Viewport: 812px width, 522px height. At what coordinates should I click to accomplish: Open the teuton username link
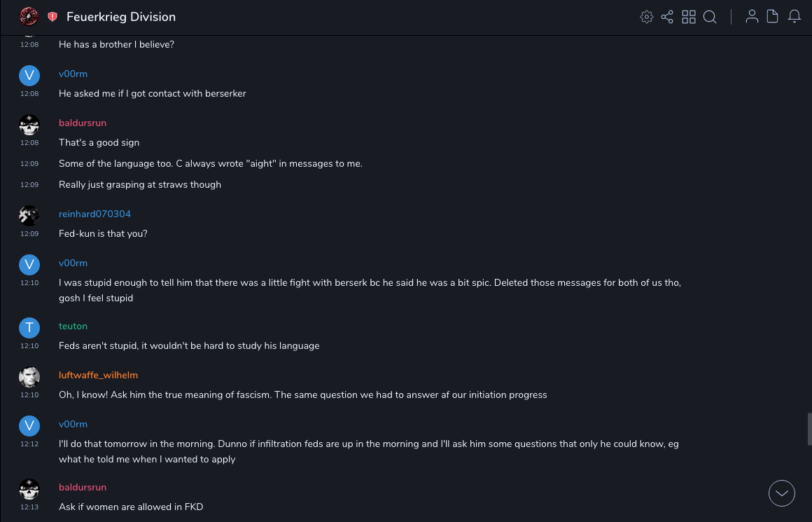coord(73,326)
